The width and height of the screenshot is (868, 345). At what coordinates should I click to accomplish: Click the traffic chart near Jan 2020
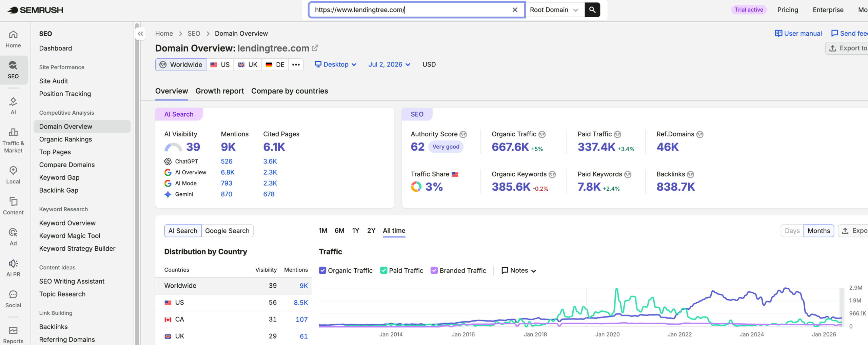607,307
